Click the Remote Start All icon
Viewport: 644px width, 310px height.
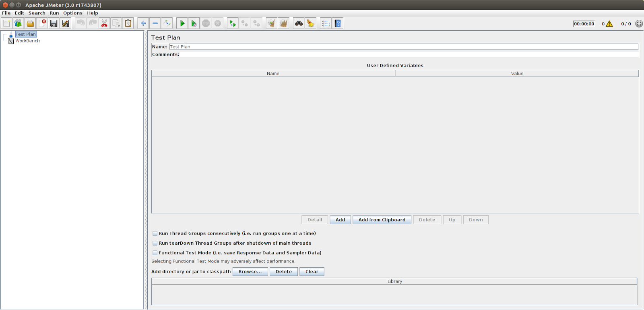point(233,23)
